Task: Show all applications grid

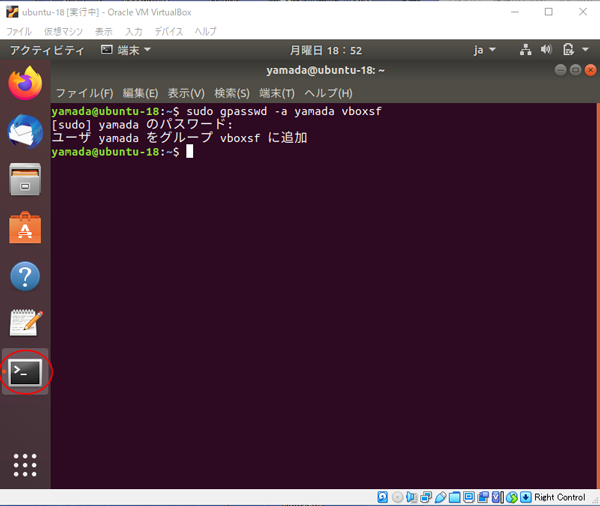Action: pos(25,465)
